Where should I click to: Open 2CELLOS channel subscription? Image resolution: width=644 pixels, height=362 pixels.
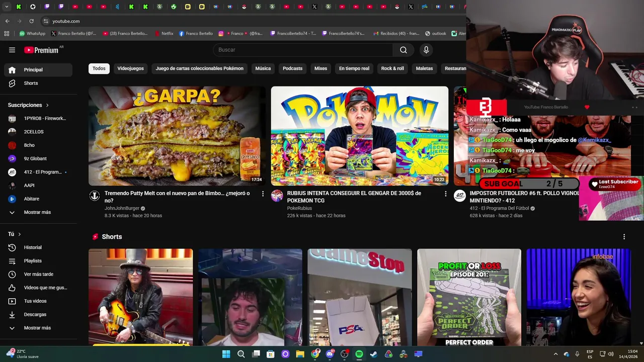(x=38, y=132)
